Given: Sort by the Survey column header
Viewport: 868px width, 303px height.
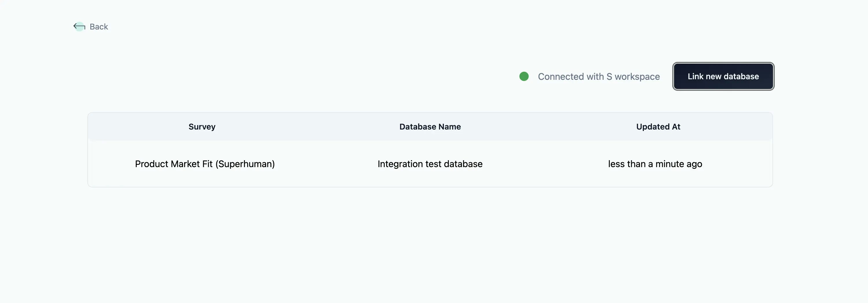Looking at the screenshot, I should pos(202,127).
